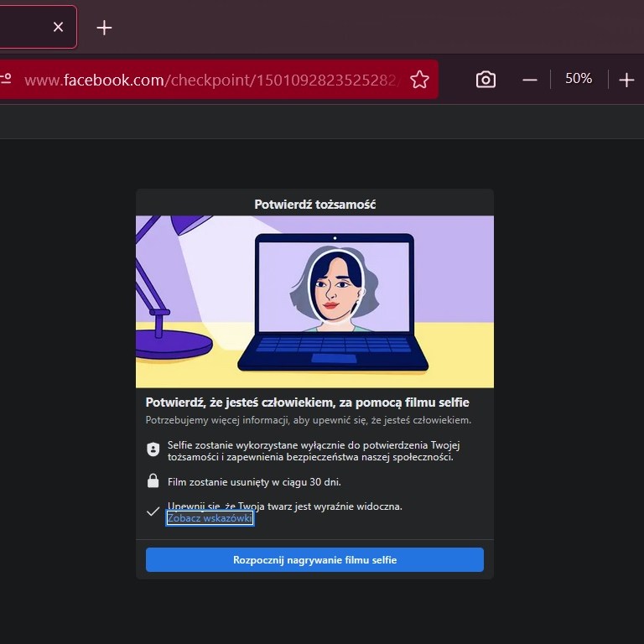Focus the facebook.com checkpoint URL field
The width and height of the screenshot is (644, 644).
coord(210,80)
